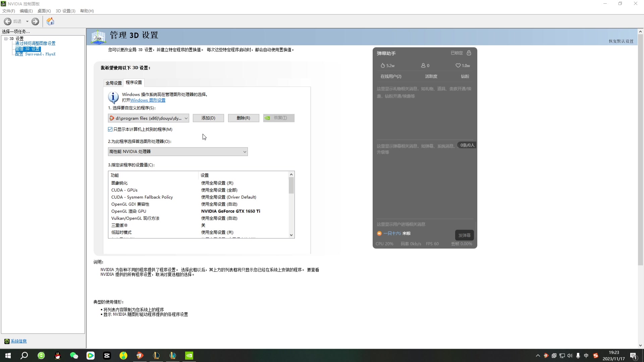Open the program selection dropdown for douyu
This screenshot has width=644, height=362.
pos(149,118)
